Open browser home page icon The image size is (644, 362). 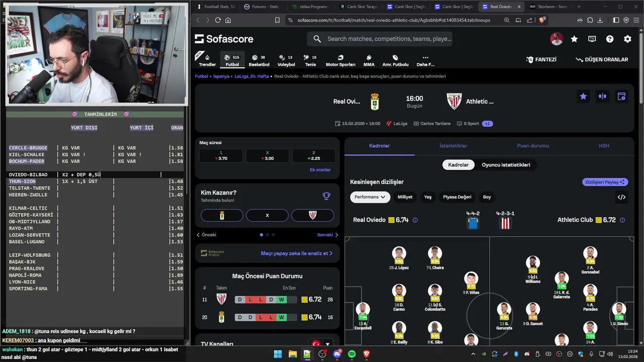[228, 20]
